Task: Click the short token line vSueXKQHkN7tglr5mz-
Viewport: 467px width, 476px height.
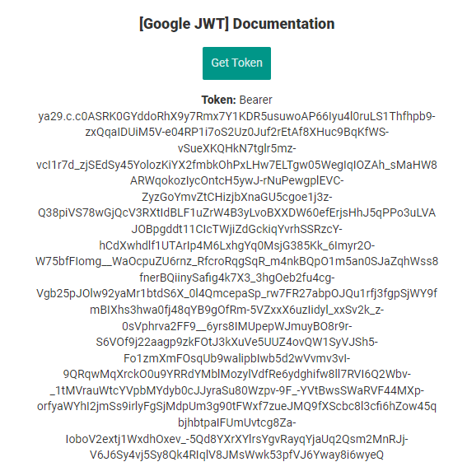Action: pos(237,148)
